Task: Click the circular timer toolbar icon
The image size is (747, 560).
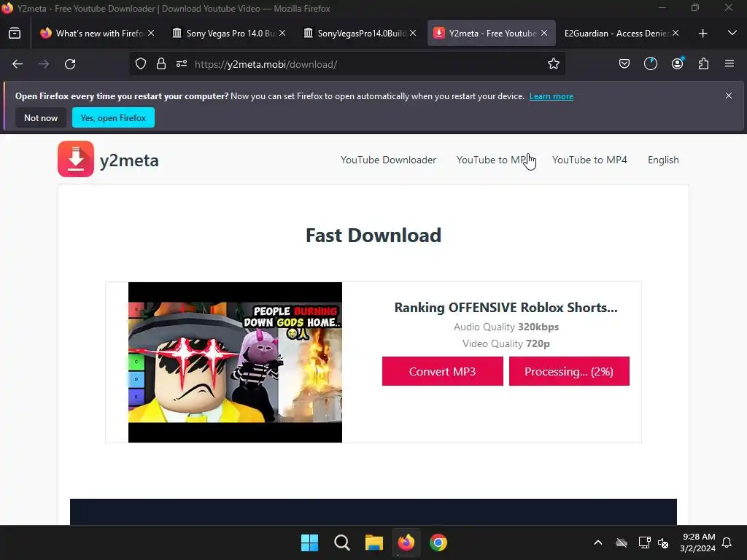Action: pos(650,64)
